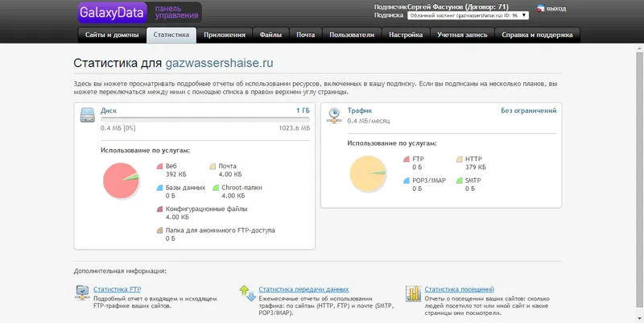Click the 379 КБ HTTP traffic value
The image size is (644, 323).
[x=476, y=168]
